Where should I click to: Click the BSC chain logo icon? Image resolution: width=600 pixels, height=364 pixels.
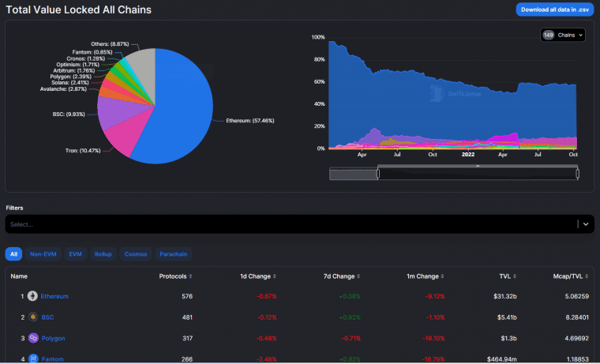33,317
